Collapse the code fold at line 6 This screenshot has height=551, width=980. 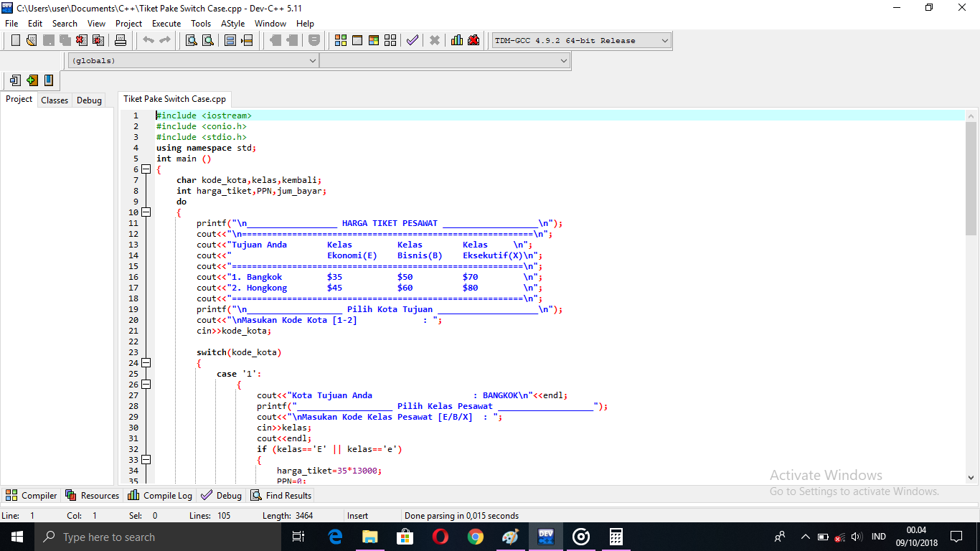(146, 169)
